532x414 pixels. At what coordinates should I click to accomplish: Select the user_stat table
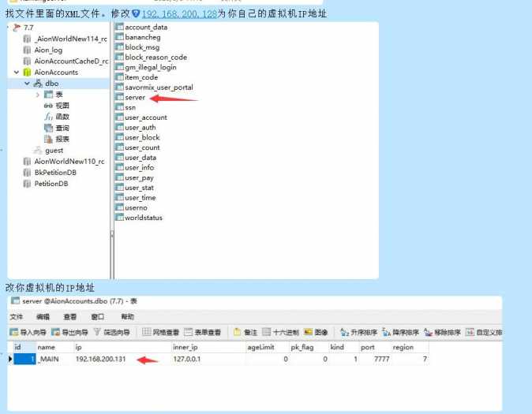pos(135,188)
